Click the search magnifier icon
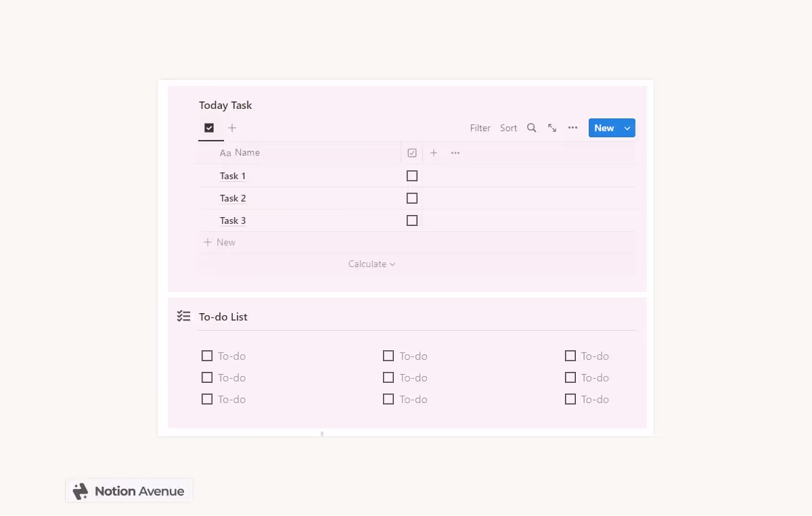 [x=532, y=128]
